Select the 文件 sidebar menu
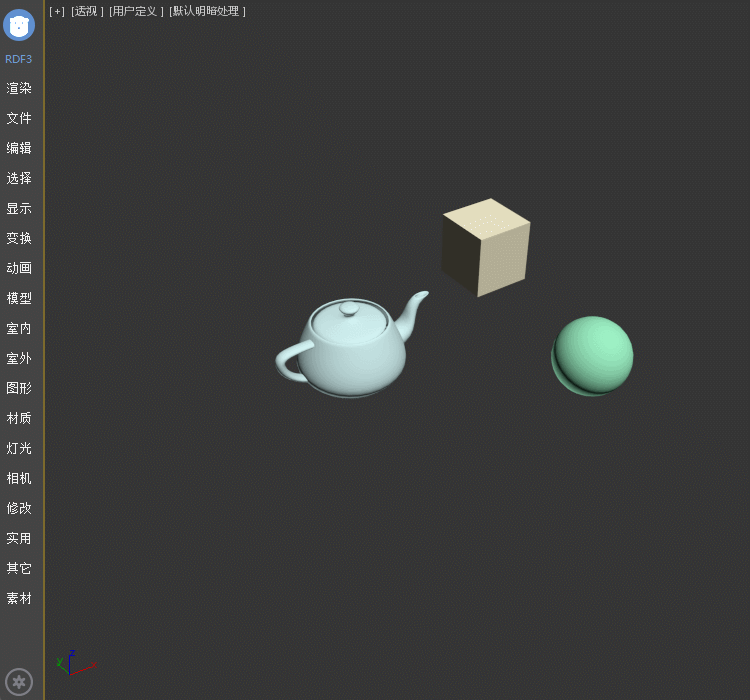 coord(19,118)
